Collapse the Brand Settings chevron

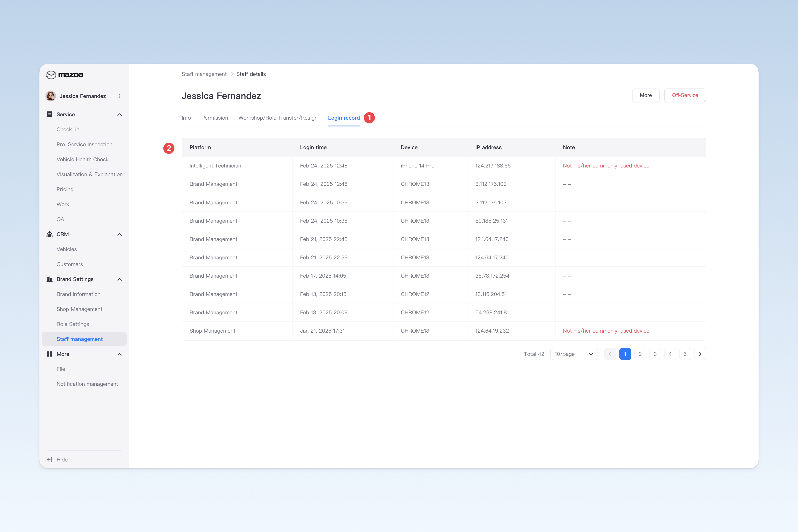point(119,279)
